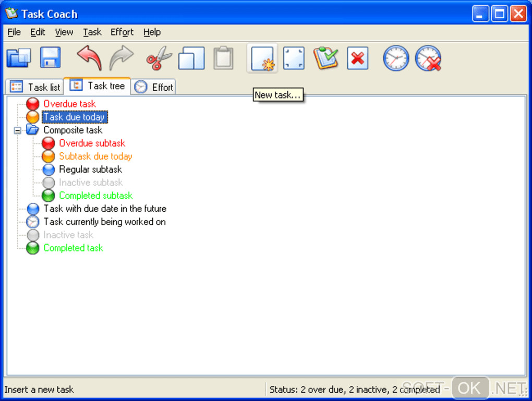This screenshot has height=401, width=532.
Task: Maximize the Task Coach window
Action: 499,14
